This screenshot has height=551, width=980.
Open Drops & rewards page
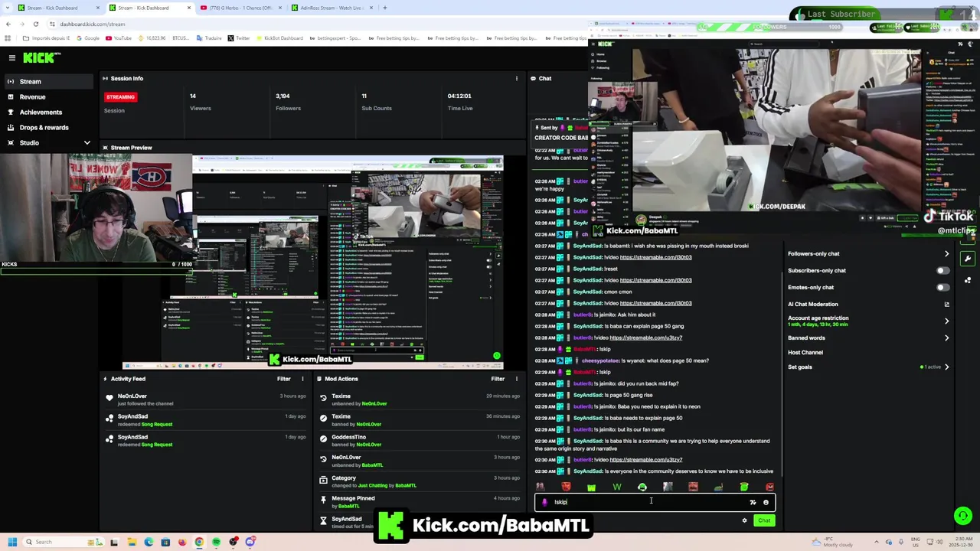pos(50,127)
